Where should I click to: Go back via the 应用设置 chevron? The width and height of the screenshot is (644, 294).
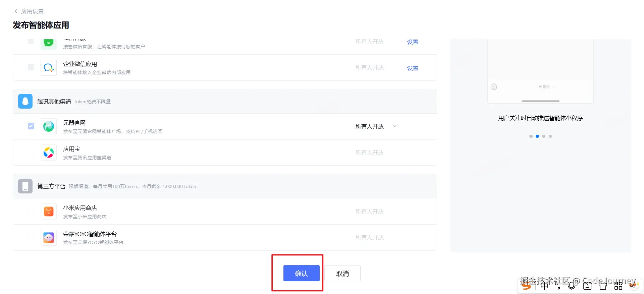pyautogui.click(x=16, y=11)
